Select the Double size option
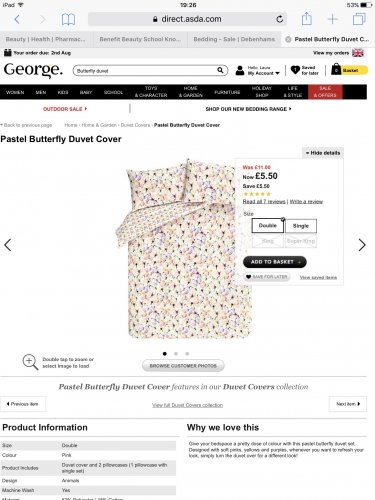 pos(268,226)
